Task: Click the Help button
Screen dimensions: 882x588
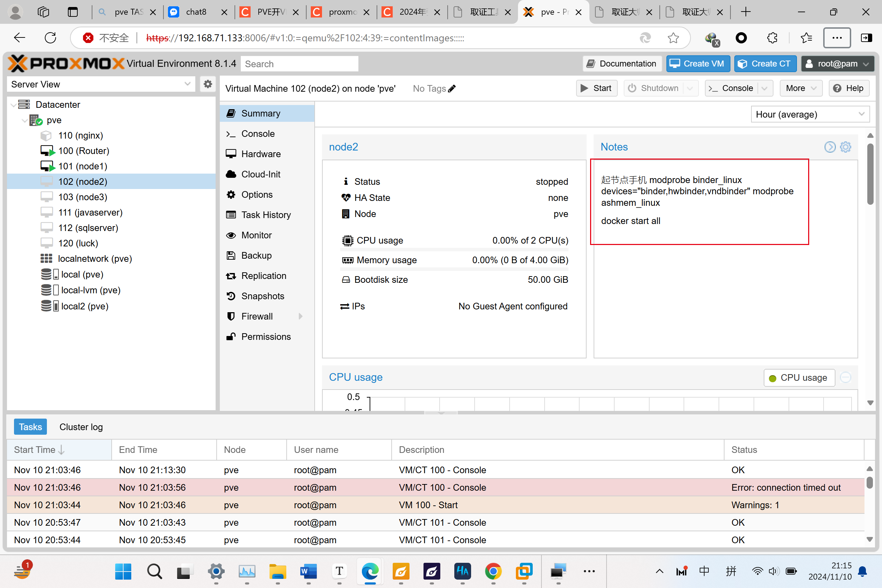Action: tap(849, 89)
